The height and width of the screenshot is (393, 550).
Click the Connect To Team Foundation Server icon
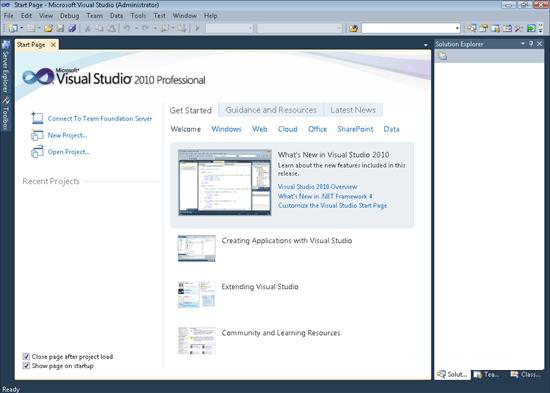coord(37,118)
